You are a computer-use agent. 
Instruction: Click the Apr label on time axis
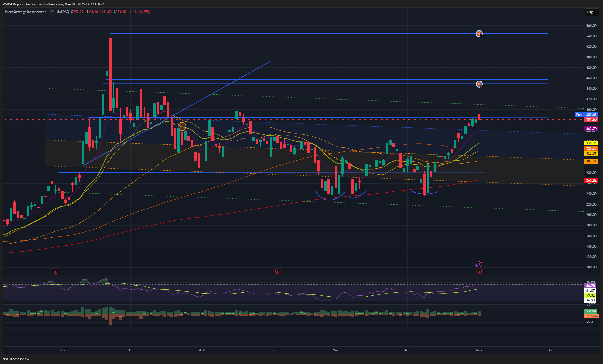[x=407, y=350]
